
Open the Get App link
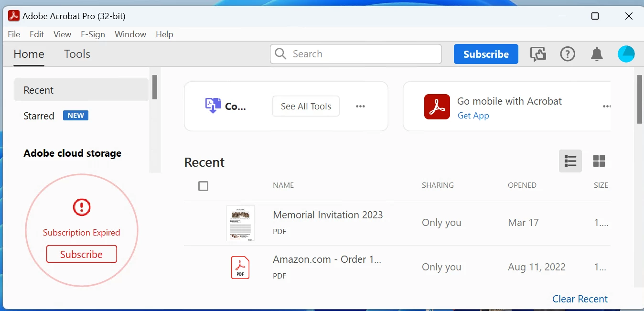click(x=473, y=116)
